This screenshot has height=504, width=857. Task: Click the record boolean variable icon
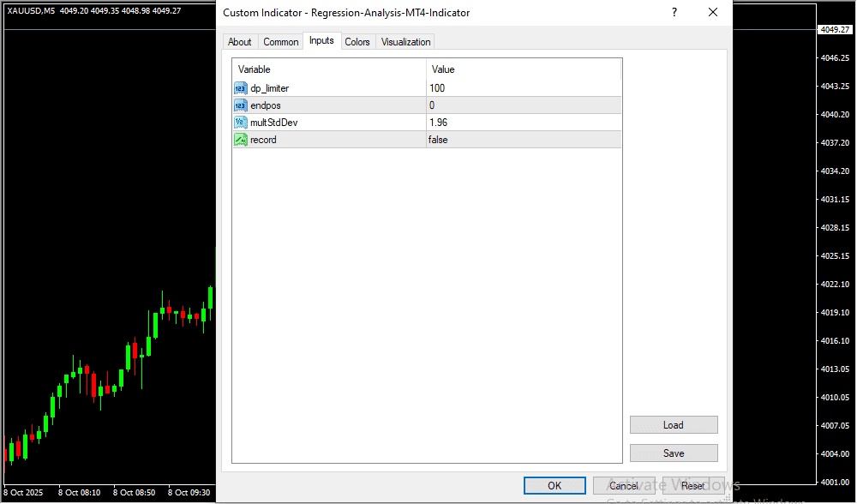(240, 140)
